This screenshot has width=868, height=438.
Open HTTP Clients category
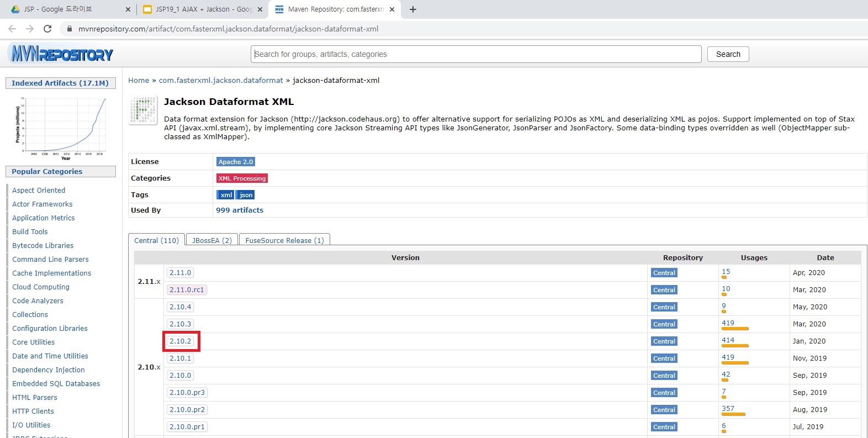tap(33, 411)
